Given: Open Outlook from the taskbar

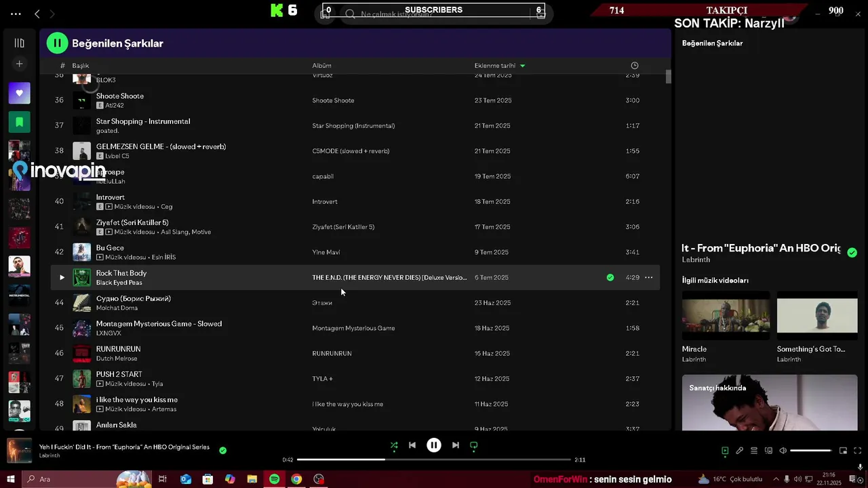Looking at the screenshot, I should click(185, 479).
